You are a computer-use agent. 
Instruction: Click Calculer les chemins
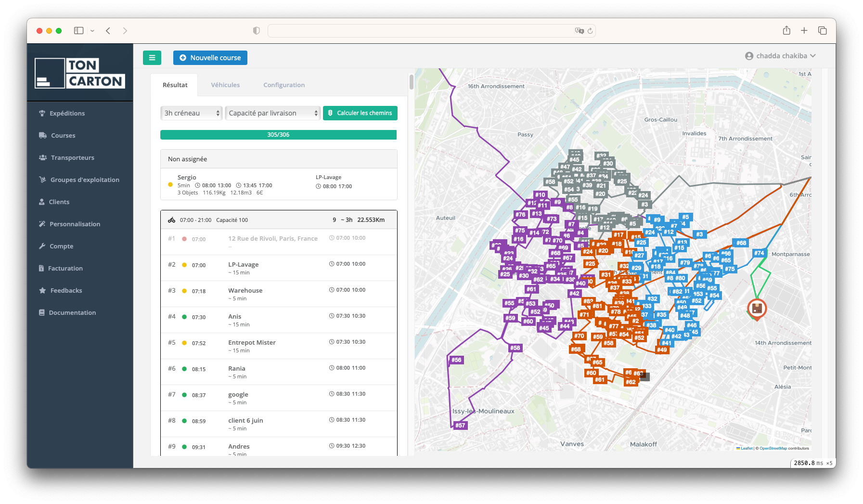360,113
